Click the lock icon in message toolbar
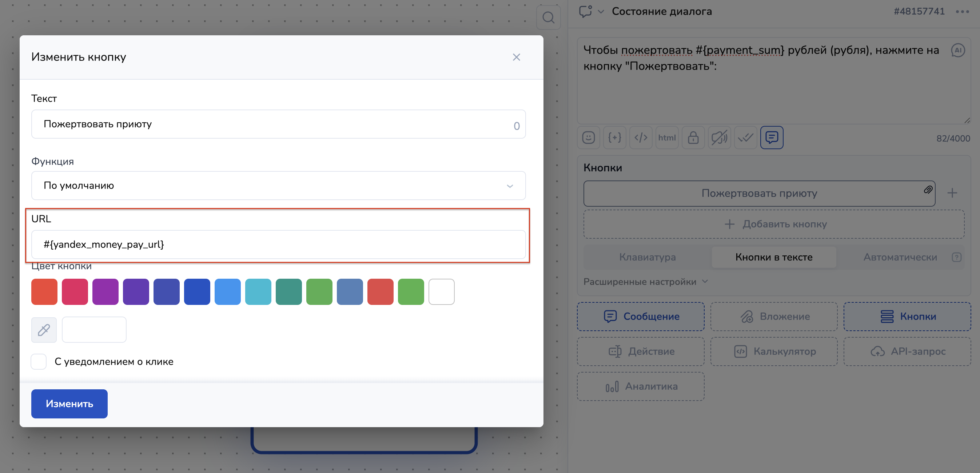The height and width of the screenshot is (473, 980). click(693, 138)
